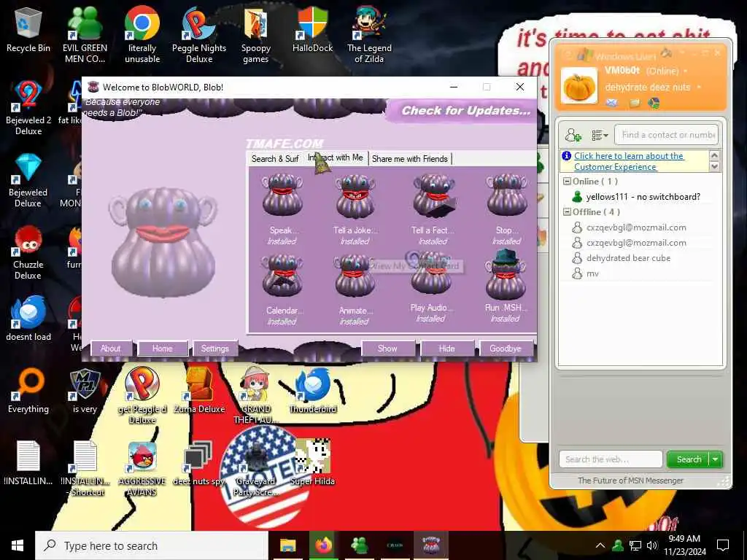
Task: Click the Tell a Fact blob icon
Action: (x=434, y=195)
